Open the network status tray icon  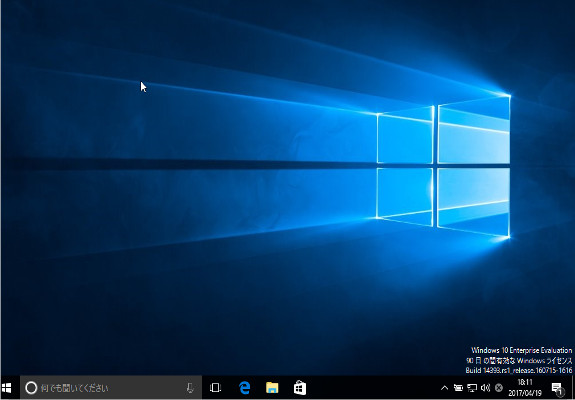[472, 388]
